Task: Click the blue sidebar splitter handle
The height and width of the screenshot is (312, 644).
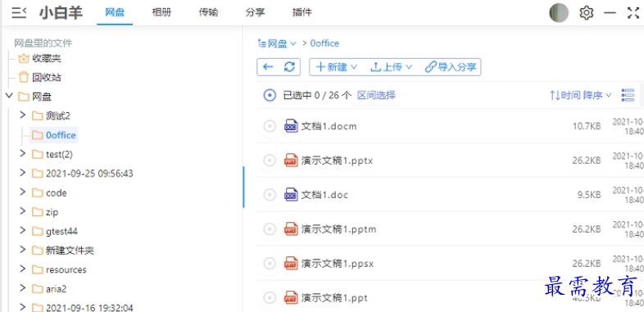Action: coord(243,187)
